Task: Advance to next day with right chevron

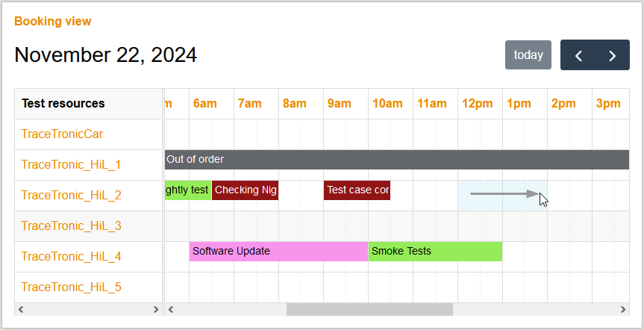Action: click(613, 55)
